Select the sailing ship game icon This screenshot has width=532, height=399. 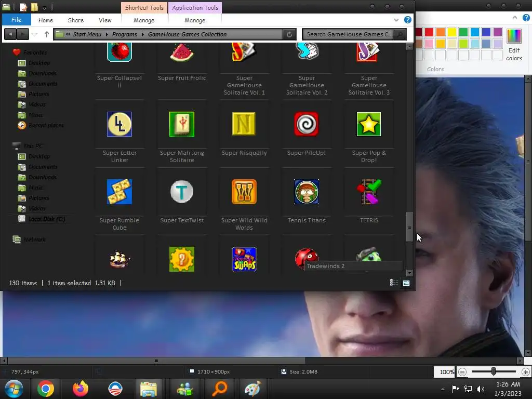[119, 259]
